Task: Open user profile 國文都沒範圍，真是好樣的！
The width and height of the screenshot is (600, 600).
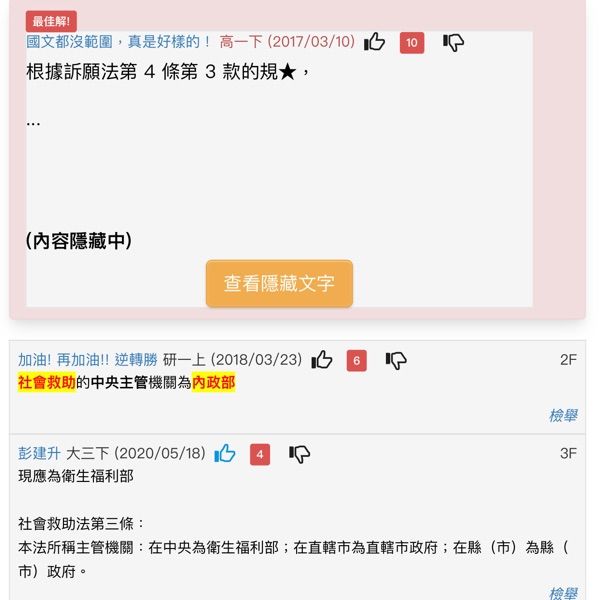Action: (118, 41)
